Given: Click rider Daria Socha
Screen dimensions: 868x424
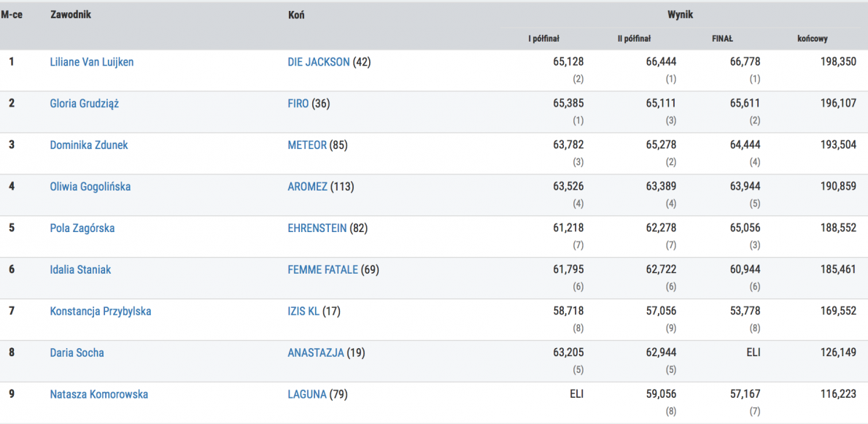Looking at the screenshot, I should point(77,353).
